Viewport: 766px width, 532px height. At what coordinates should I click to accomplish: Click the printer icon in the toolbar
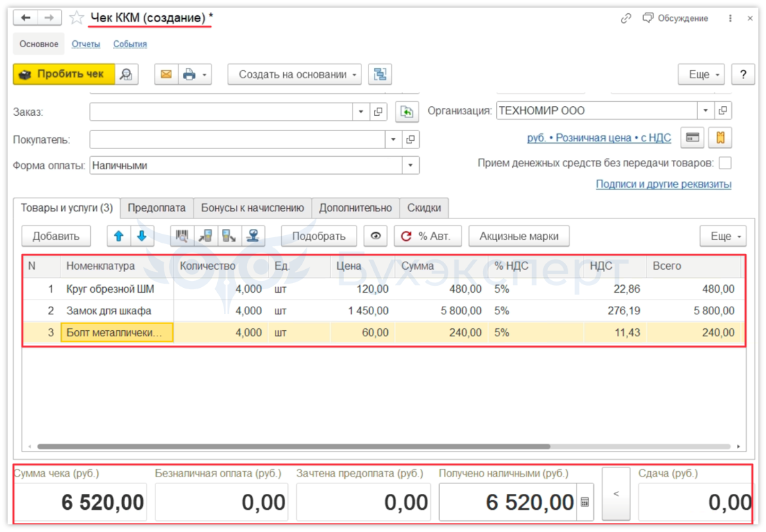pyautogui.click(x=189, y=74)
